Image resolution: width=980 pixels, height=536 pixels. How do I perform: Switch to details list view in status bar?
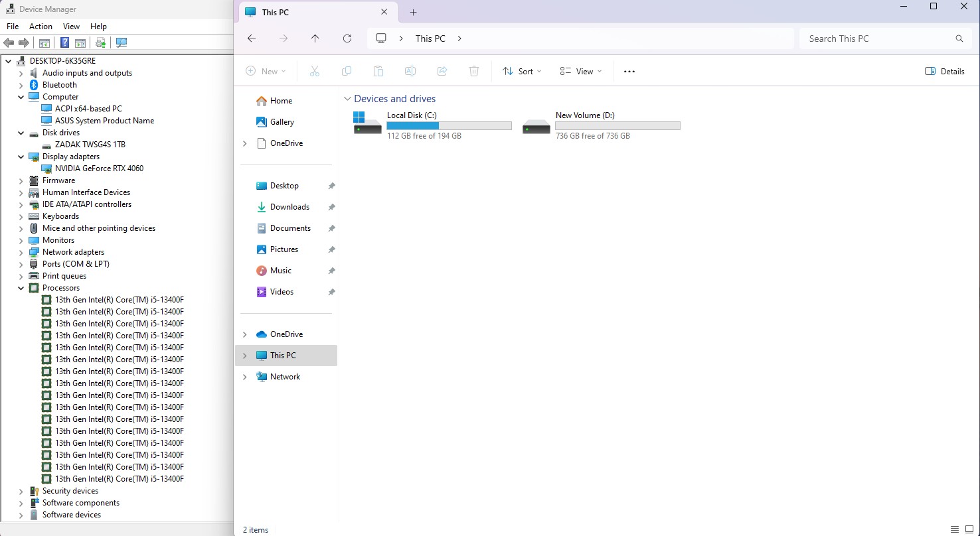[x=954, y=529]
